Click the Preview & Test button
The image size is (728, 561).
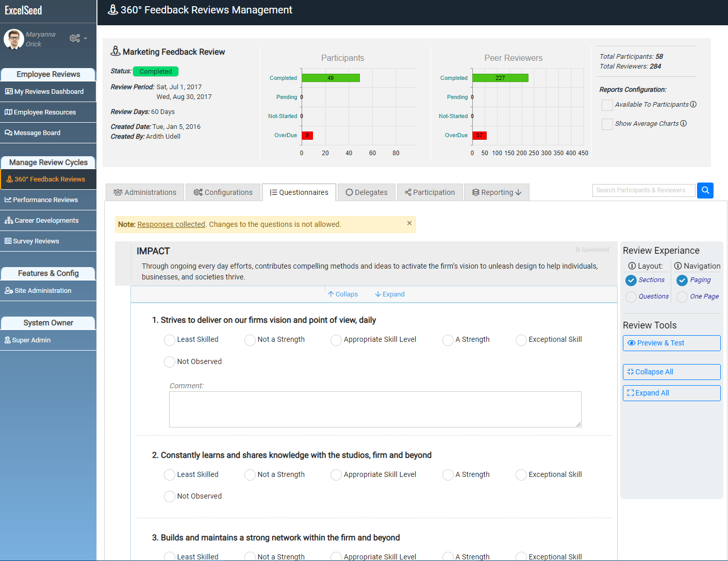pyautogui.click(x=671, y=343)
